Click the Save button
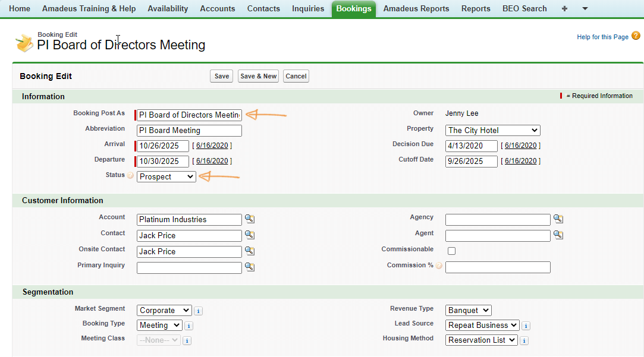The height and width of the screenshot is (357, 644). point(221,76)
